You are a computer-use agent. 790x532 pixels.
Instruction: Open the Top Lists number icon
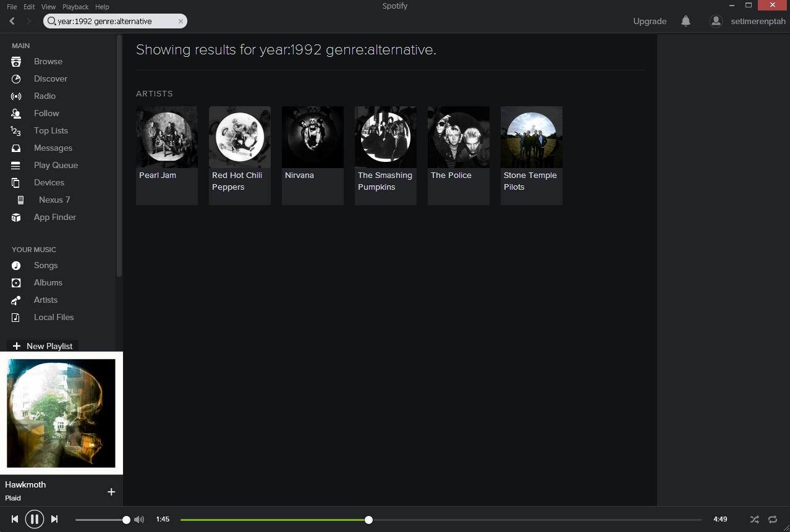pos(16,131)
